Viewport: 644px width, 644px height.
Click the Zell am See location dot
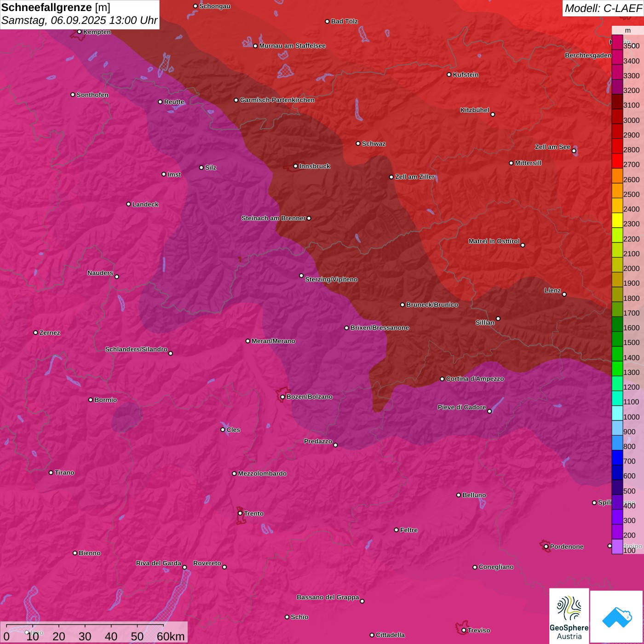(x=574, y=151)
